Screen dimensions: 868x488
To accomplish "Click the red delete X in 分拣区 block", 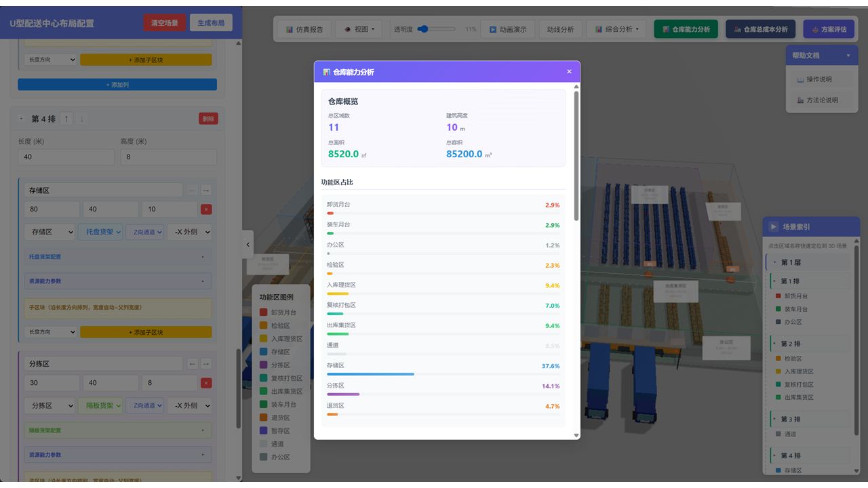I will coord(206,383).
